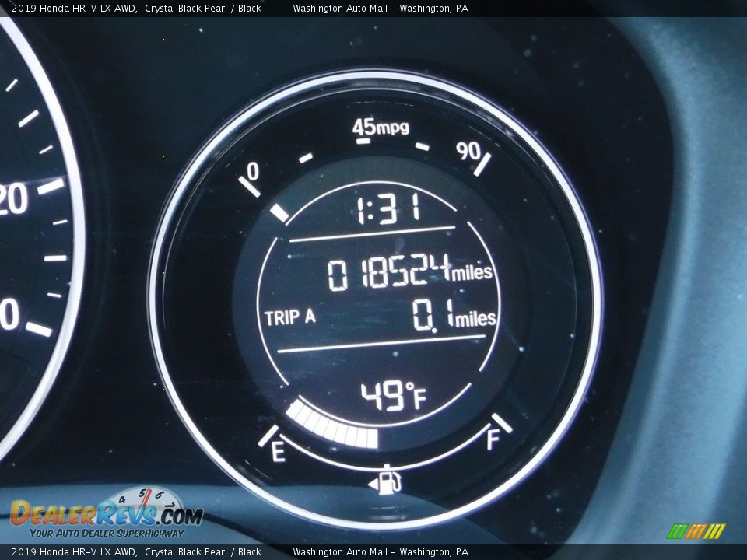Image resolution: width=747 pixels, height=560 pixels.
Task: Click the fuel level bar segments
Action: (x=332, y=426)
